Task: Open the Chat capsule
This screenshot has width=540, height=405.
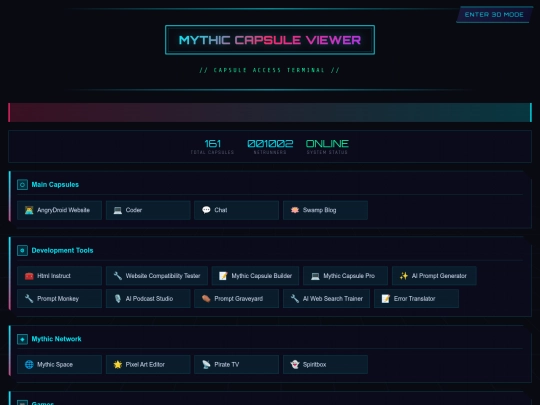Action: [237, 210]
